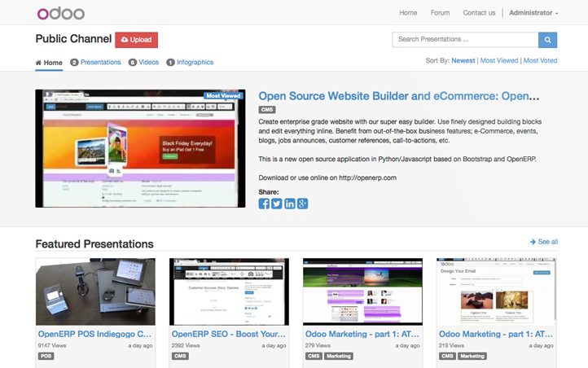Image resolution: width=588 pixels, height=368 pixels.
Task: Click Marketing tag on 219 Views card
Action: click(x=472, y=356)
